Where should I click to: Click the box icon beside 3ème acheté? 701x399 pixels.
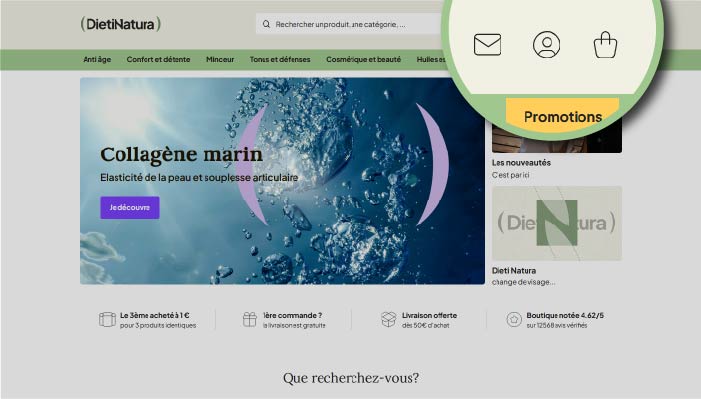click(107, 319)
